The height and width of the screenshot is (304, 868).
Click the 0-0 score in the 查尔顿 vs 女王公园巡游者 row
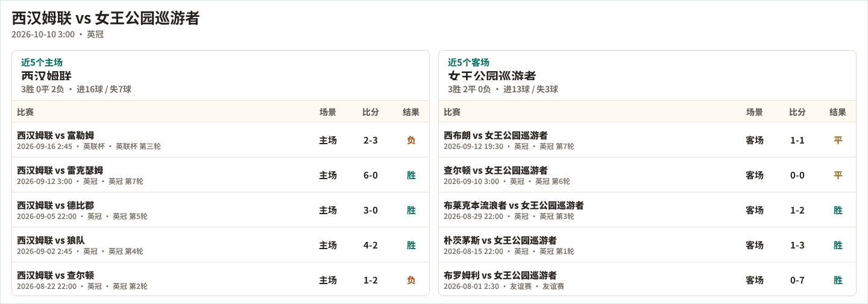(797, 176)
